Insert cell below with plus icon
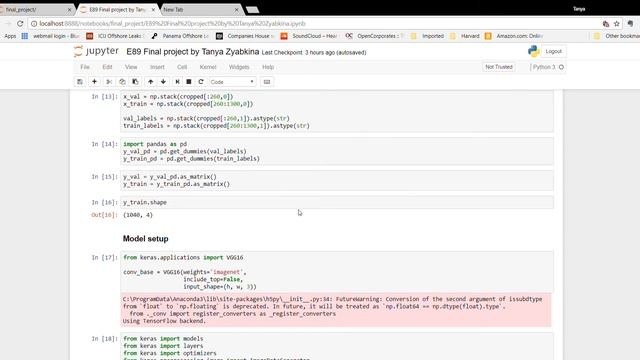The width and height of the screenshot is (640, 360). click(x=94, y=82)
